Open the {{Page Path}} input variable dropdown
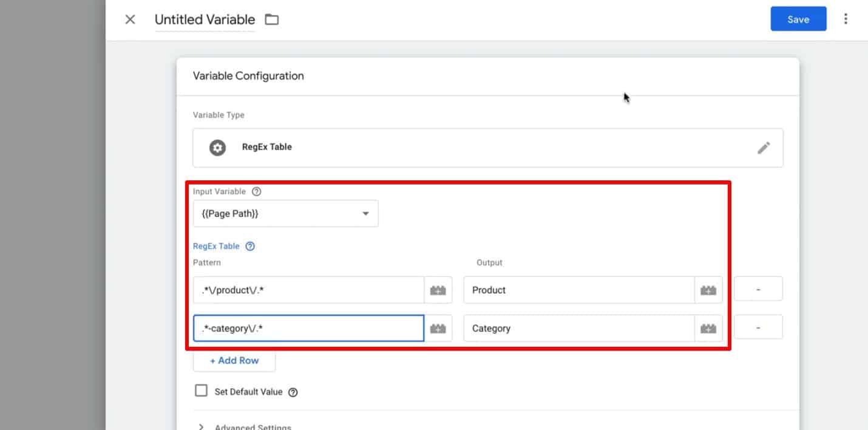 click(285, 213)
